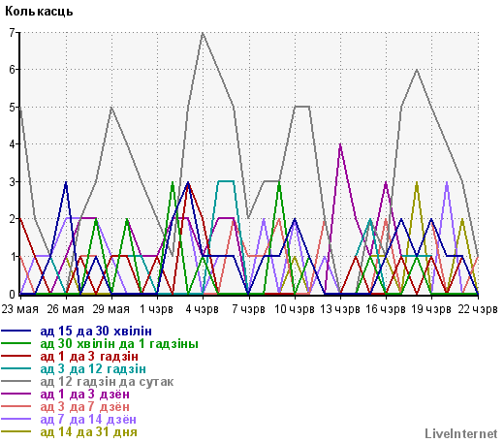The height and width of the screenshot is (443, 504).
Task: Click x-axis date '1 чэрв'
Action: (x=156, y=309)
